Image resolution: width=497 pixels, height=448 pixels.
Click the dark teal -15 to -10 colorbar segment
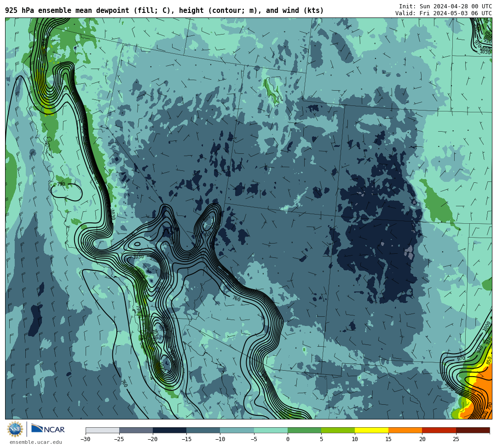(203, 430)
